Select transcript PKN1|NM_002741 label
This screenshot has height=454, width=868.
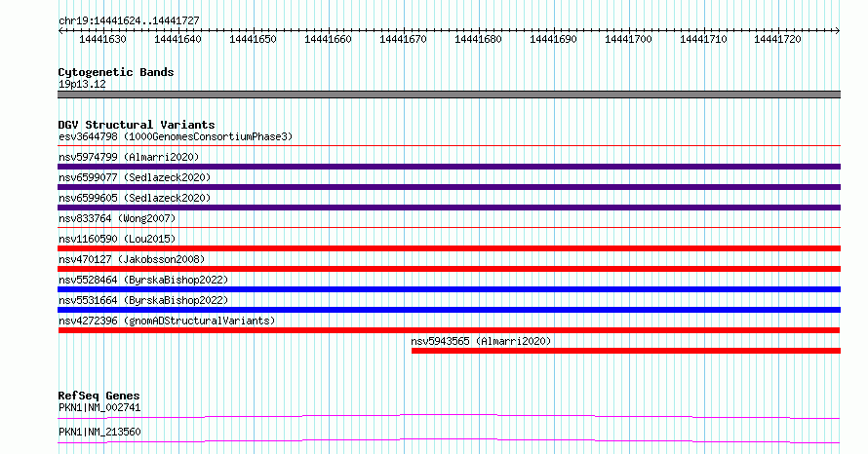(99, 407)
